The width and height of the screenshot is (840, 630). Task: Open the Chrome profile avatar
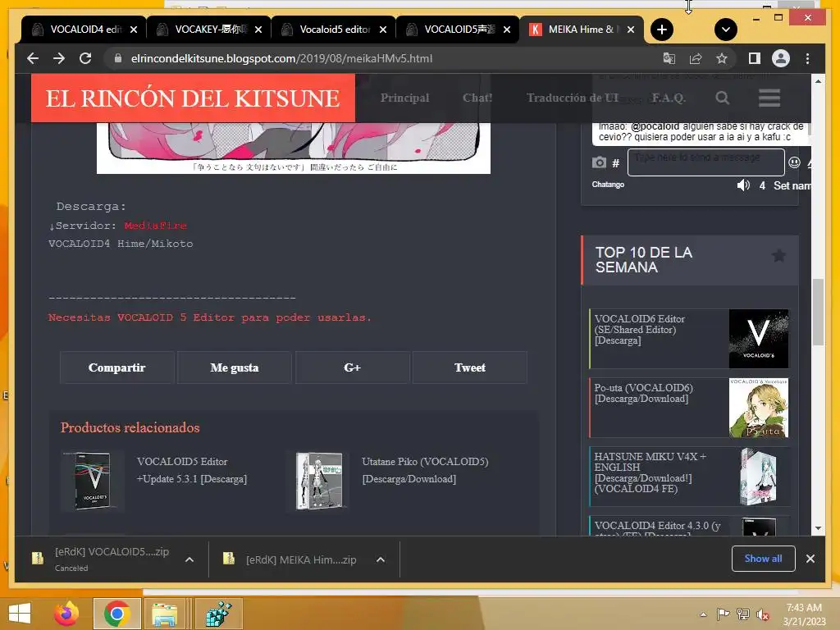coord(781,58)
